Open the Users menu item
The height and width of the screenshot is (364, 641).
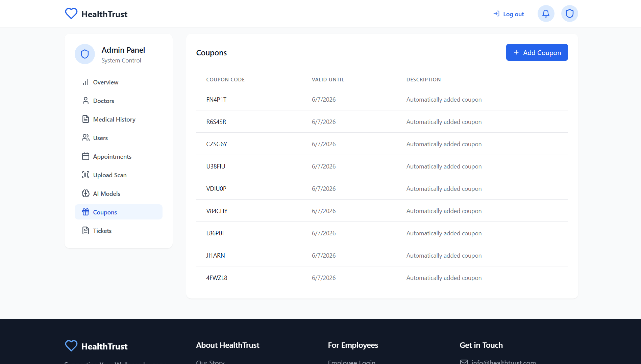pos(119,138)
